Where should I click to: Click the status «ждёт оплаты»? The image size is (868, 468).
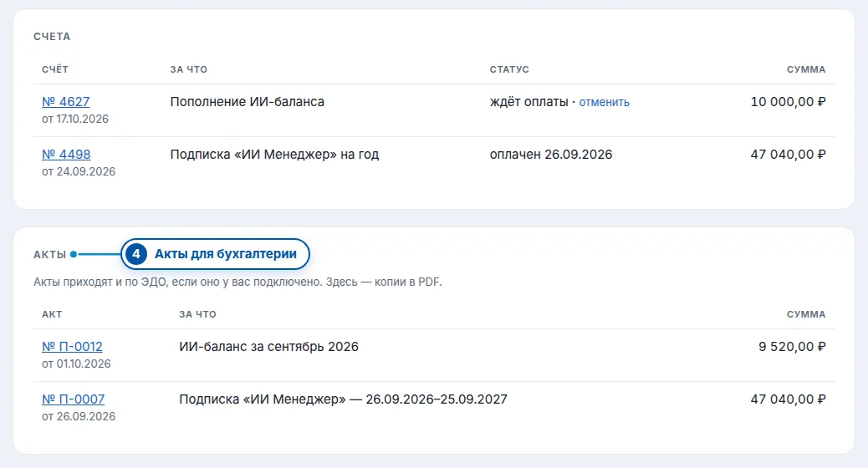[x=528, y=102]
